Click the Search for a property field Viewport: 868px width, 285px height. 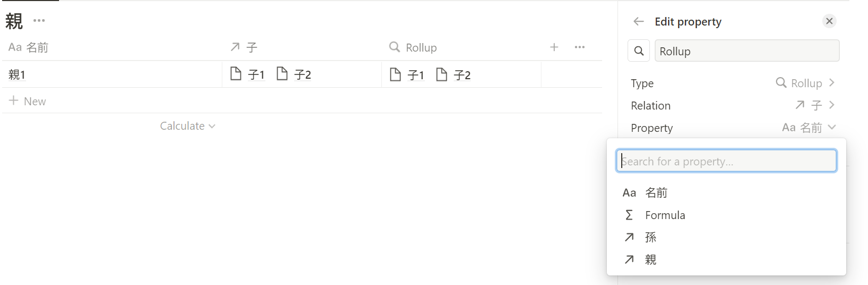pos(727,161)
